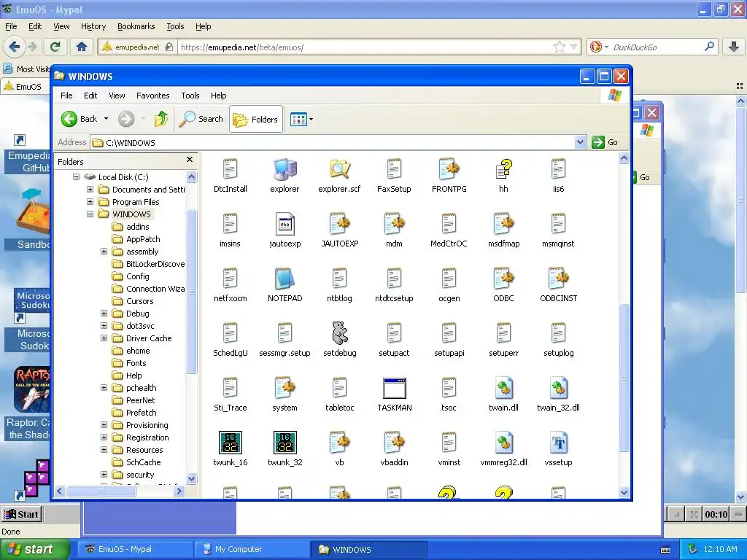Open the browser Bookmarks menu
Screen dimensions: 747x560
(x=136, y=26)
